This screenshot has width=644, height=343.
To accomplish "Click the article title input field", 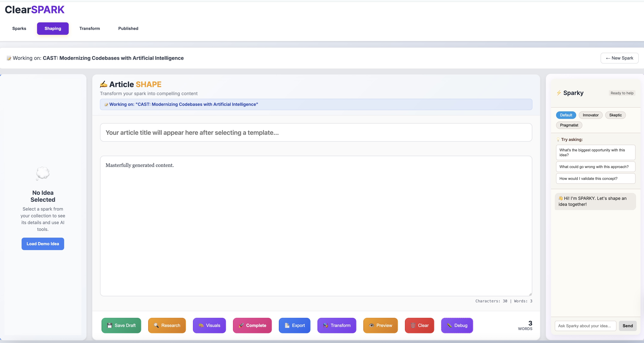I will click(x=316, y=132).
